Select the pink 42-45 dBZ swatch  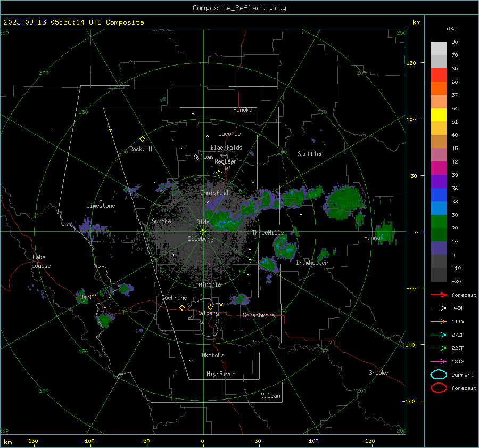[439, 155]
